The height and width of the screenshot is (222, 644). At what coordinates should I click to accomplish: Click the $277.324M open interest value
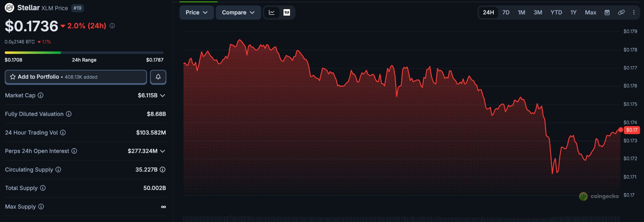click(x=143, y=151)
